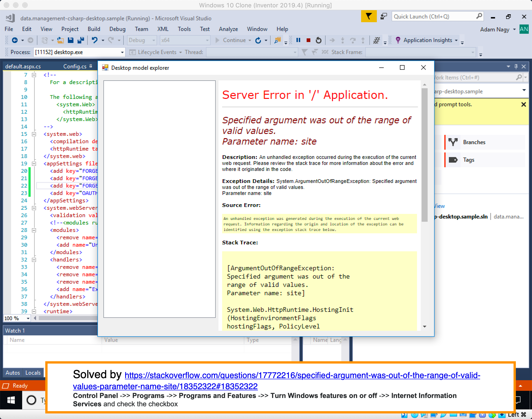Open the Debug menu
The height and width of the screenshot is (419, 532).
pyautogui.click(x=117, y=29)
